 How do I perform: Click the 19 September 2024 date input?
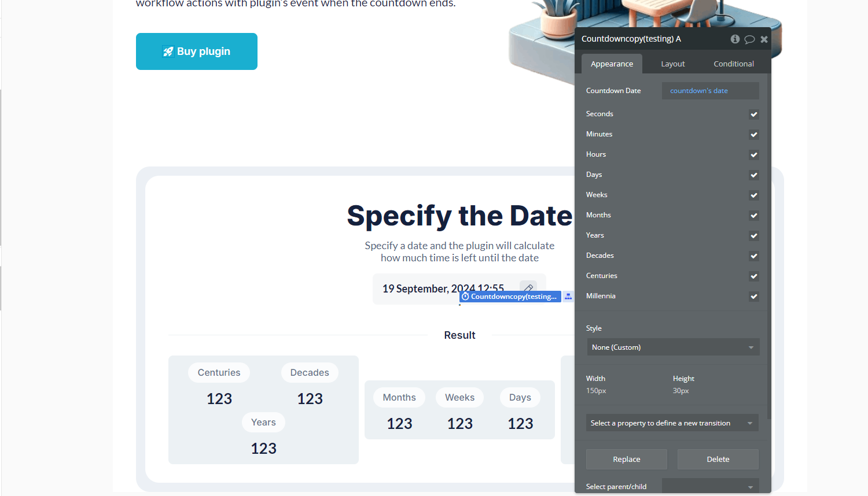[x=443, y=288]
